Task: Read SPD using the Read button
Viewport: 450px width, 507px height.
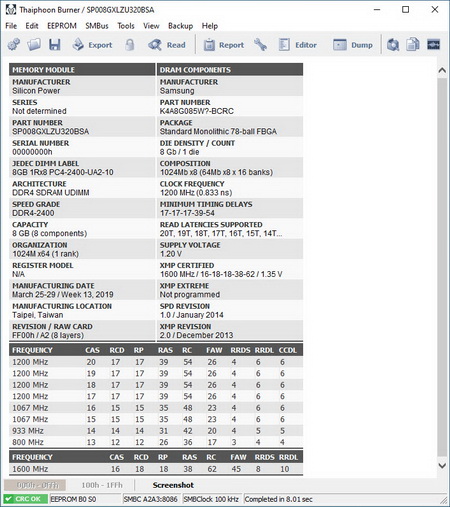Action: click(167, 45)
